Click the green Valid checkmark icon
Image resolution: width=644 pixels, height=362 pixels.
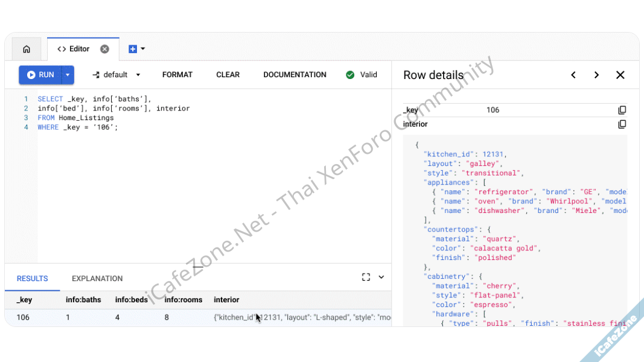pyautogui.click(x=350, y=75)
